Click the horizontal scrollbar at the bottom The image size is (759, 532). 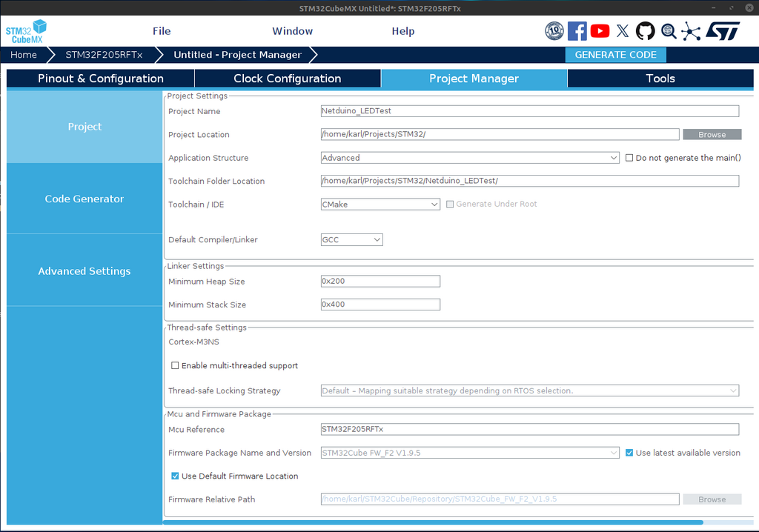click(433, 522)
